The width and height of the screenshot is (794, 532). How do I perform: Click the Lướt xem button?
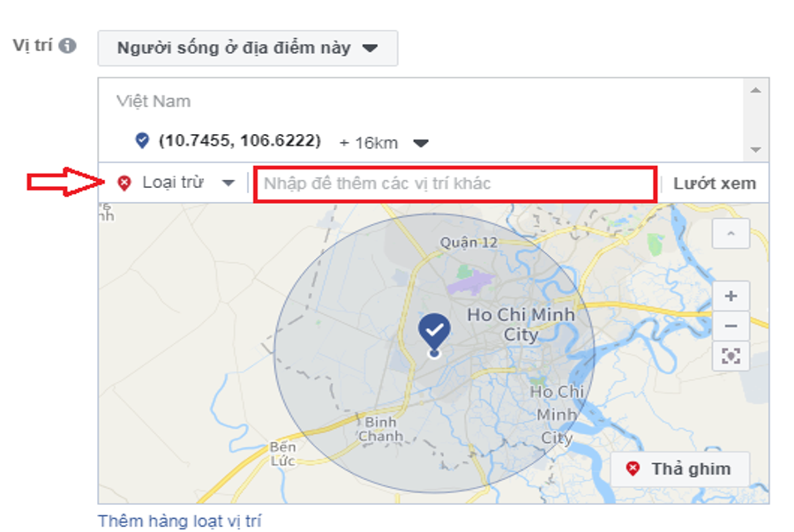(715, 184)
